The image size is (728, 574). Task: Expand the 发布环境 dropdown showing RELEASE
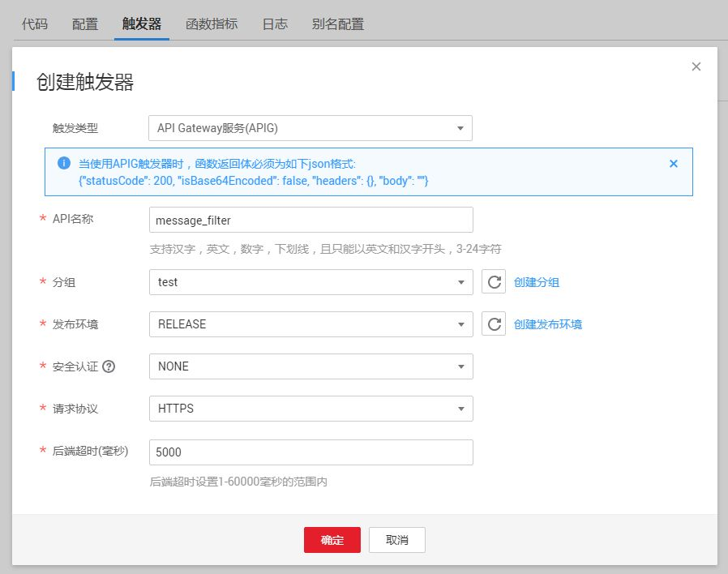click(x=311, y=324)
